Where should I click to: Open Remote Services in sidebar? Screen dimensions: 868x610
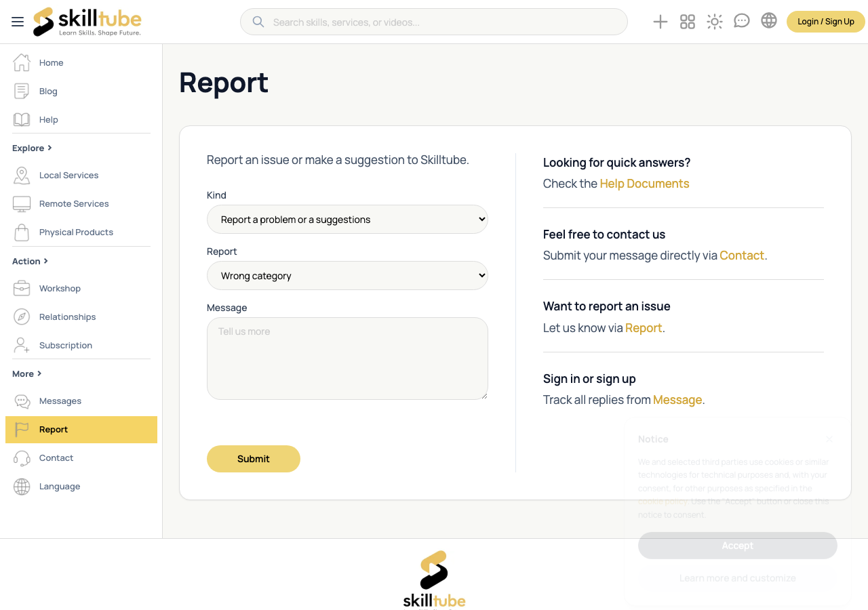[81, 203]
